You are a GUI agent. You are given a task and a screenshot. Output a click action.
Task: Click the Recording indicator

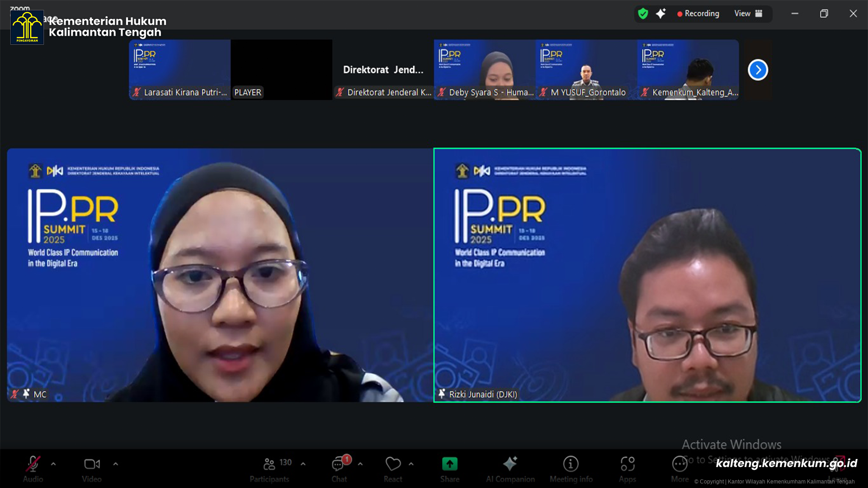click(698, 14)
